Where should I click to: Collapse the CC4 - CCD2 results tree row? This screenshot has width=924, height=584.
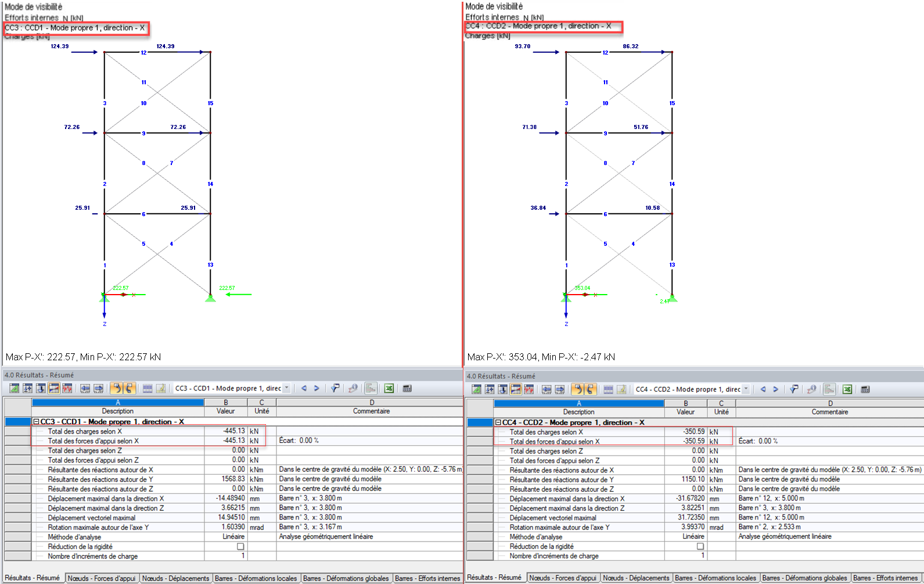click(498, 422)
